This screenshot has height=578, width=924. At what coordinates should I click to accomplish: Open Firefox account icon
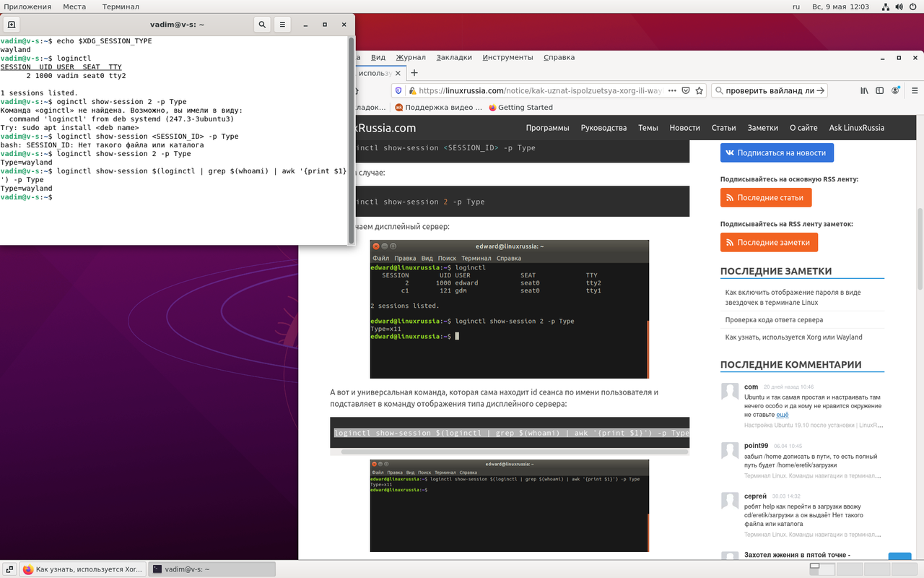896,91
